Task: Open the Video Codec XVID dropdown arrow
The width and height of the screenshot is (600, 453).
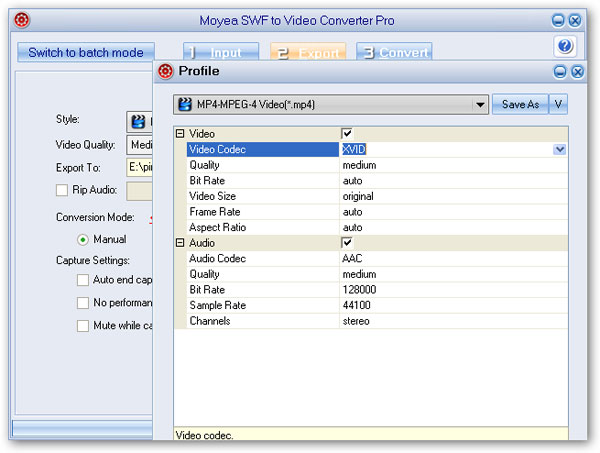Action: (559, 149)
